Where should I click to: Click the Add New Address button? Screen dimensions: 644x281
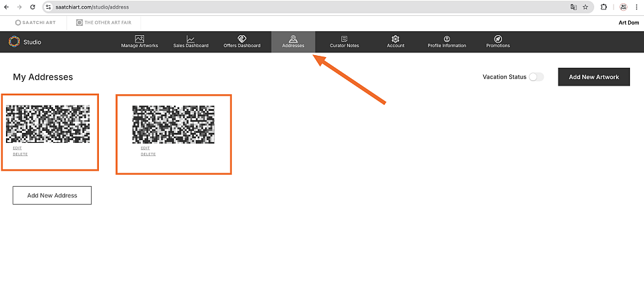point(52,195)
